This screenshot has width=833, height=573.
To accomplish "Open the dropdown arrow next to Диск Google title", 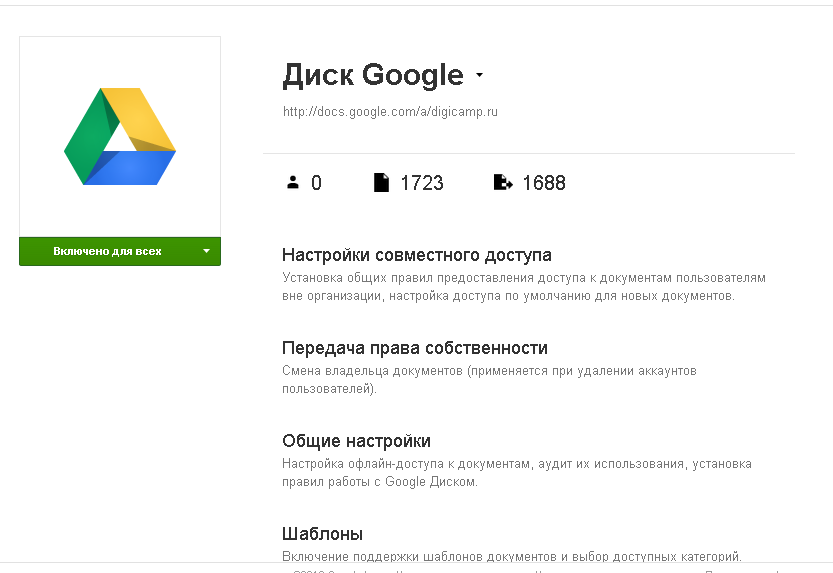I will click(x=479, y=75).
